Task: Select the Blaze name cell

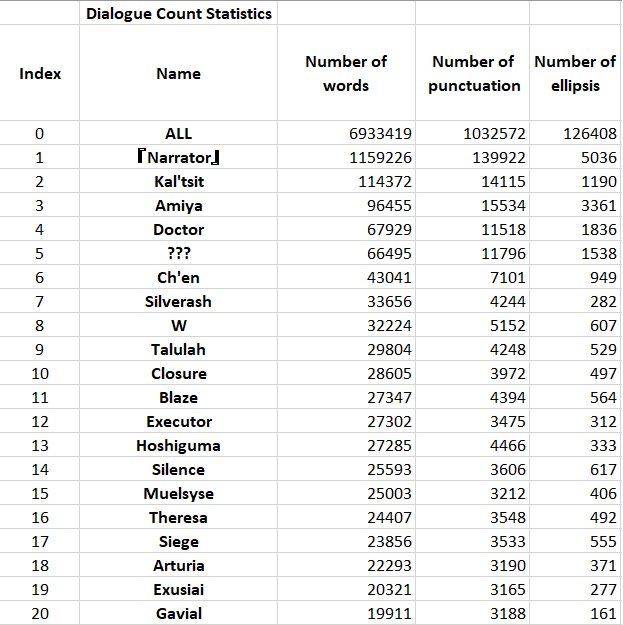Action: (178, 397)
